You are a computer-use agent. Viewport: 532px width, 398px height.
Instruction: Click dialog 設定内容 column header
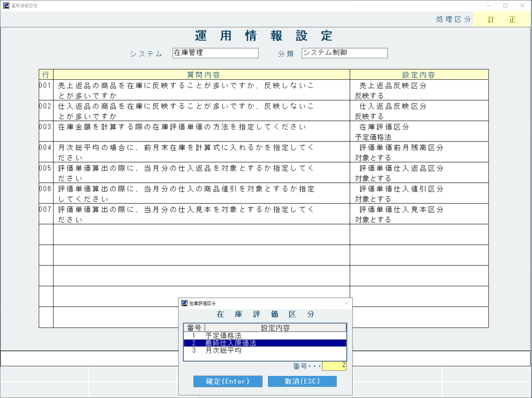[275, 328]
